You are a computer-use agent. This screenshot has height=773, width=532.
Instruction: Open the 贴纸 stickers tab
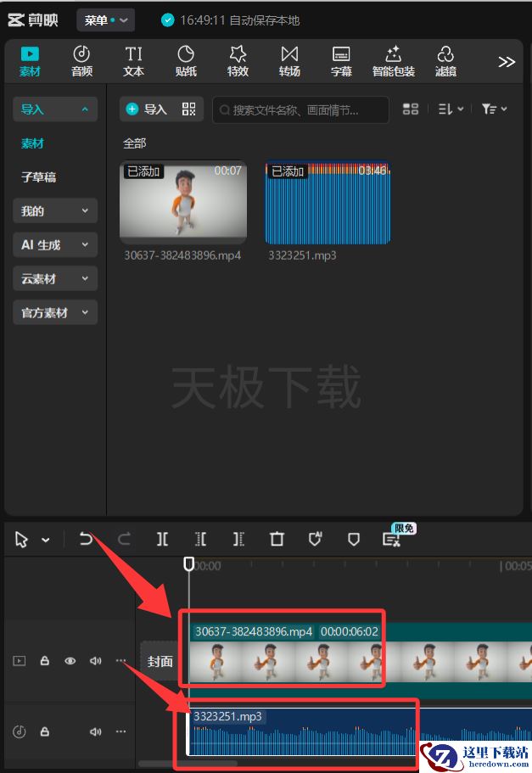[x=186, y=61]
